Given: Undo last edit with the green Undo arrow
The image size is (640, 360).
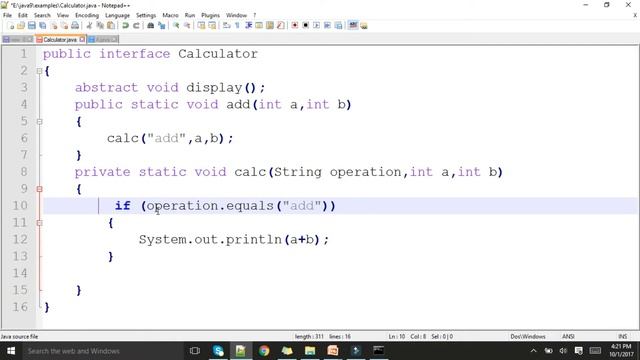Looking at the screenshot, I should (125, 26).
